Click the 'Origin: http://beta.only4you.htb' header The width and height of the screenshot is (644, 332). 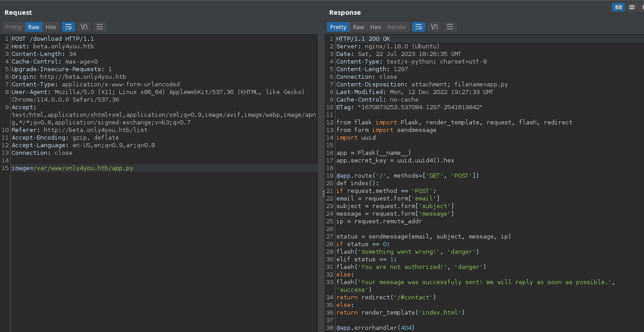pyautogui.click(x=69, y=77)
